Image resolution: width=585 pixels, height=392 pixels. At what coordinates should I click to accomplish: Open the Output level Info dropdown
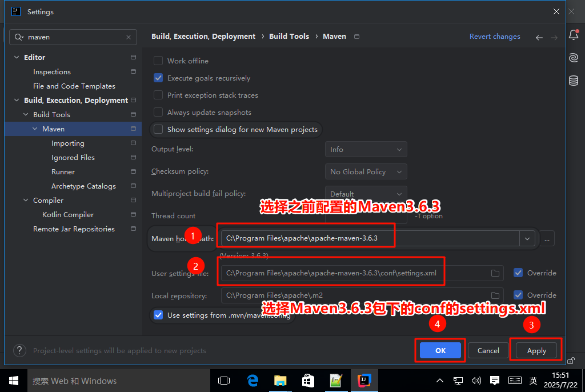[x=366, y=149]
